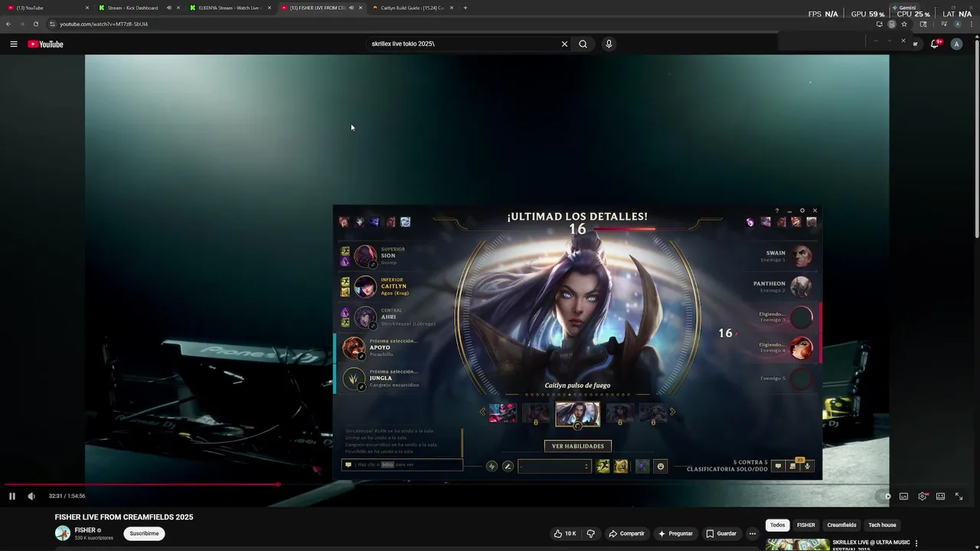Viewport: 980px width, 551px height.
Task: Open the missions icon with the 23 badge
Action: coord(793,465)
